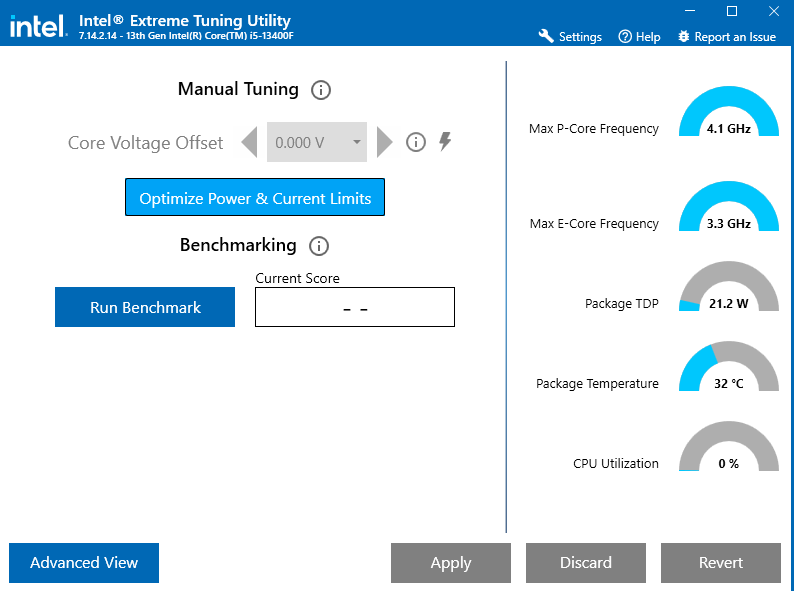The height and width of the screenshot is (591, 794).
Task: Click the Intel logo in the header
Action: point(38,25)
